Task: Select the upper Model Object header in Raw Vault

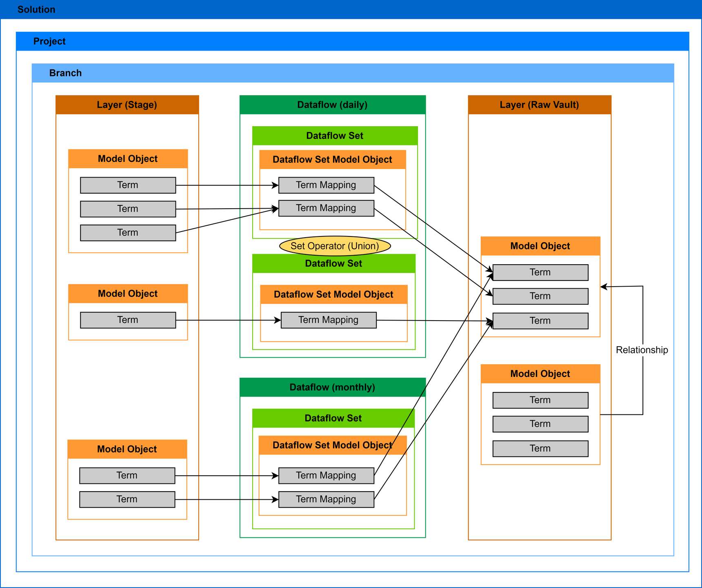Action: (x=540, y=246)
